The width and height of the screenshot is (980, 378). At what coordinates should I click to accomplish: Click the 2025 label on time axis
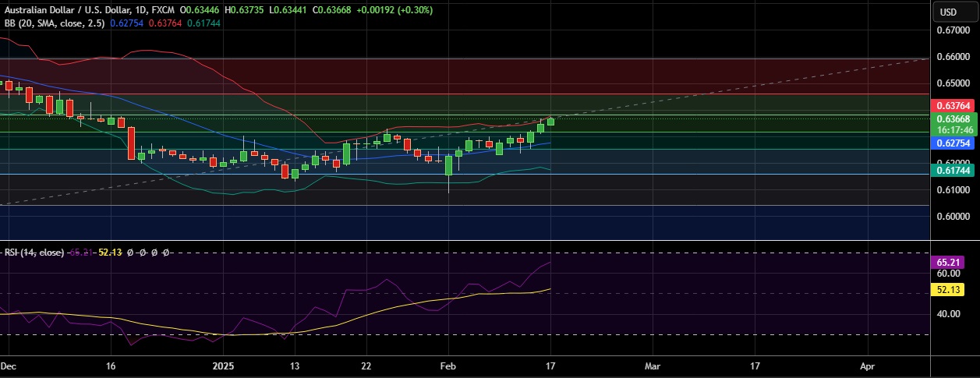pos(224,365)
